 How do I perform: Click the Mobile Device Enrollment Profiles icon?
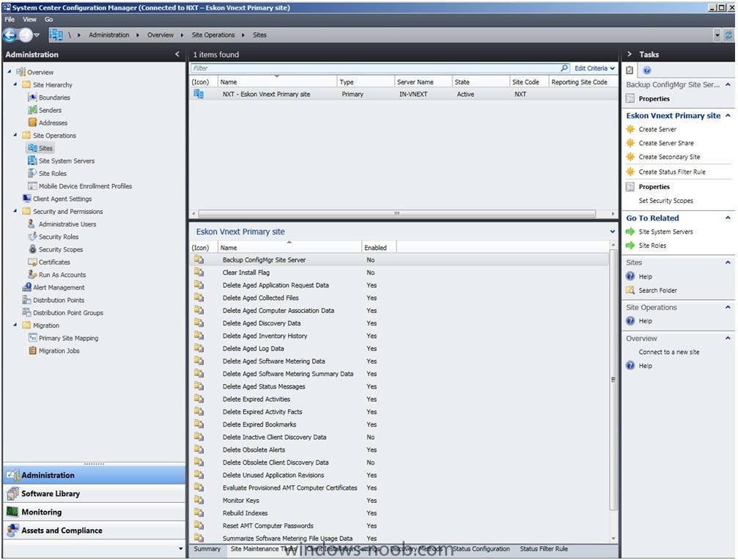coord(32,186)
